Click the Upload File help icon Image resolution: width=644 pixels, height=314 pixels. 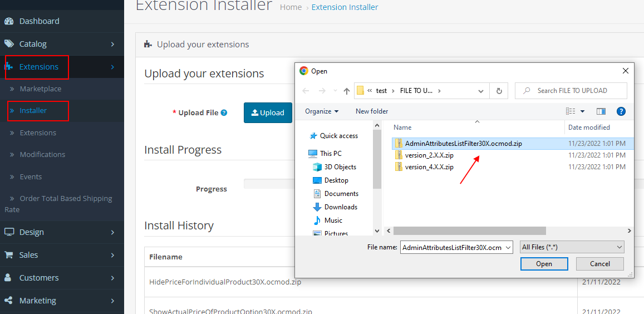[x=224, y=112]
